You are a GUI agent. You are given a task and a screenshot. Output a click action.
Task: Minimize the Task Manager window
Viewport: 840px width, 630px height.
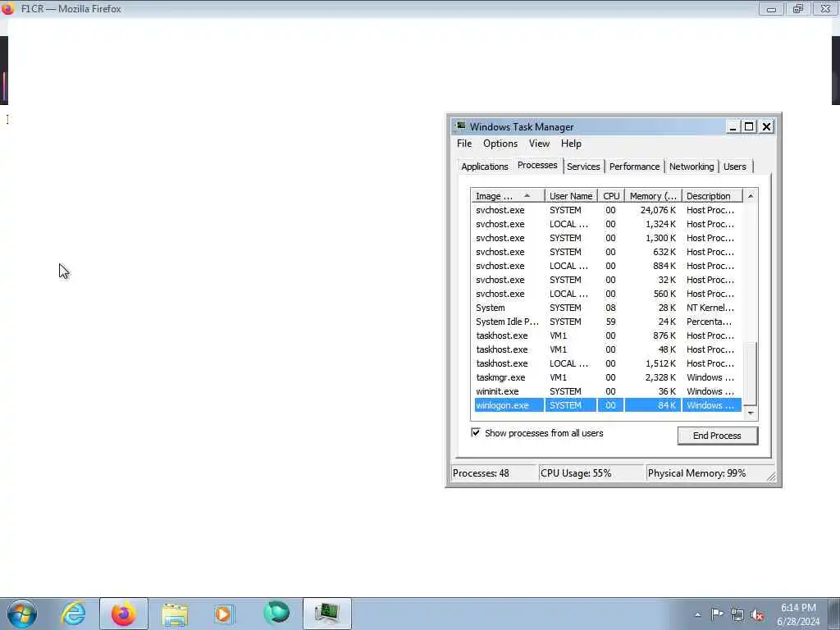[733, 127]
